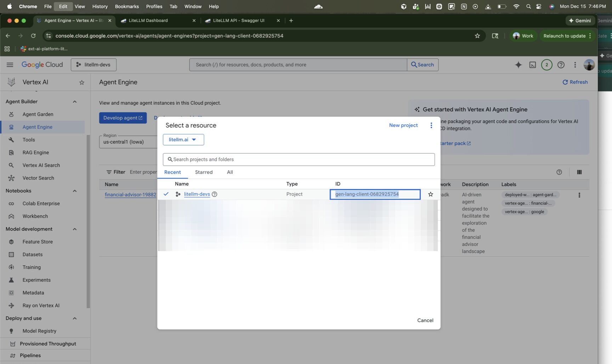
Task: Collapse the Agent Builder section
Action: (75, 102)
